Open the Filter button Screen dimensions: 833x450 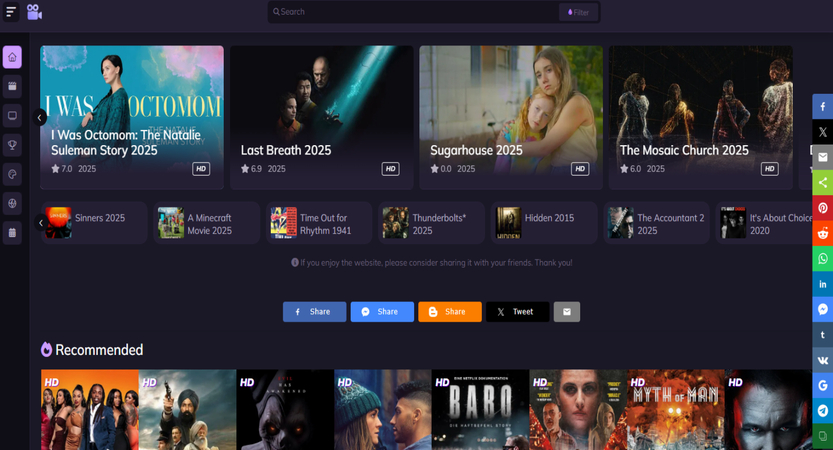578,12
